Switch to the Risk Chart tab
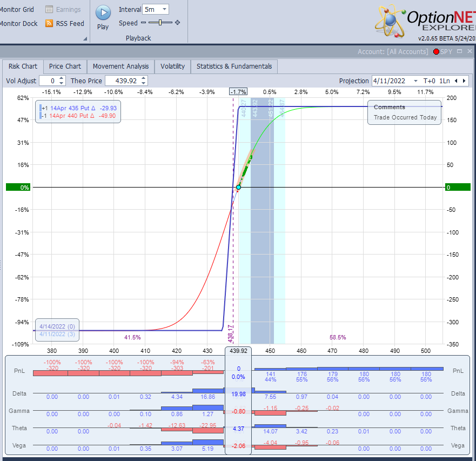Viewport: 476px width, 461px height. point(23,66)
